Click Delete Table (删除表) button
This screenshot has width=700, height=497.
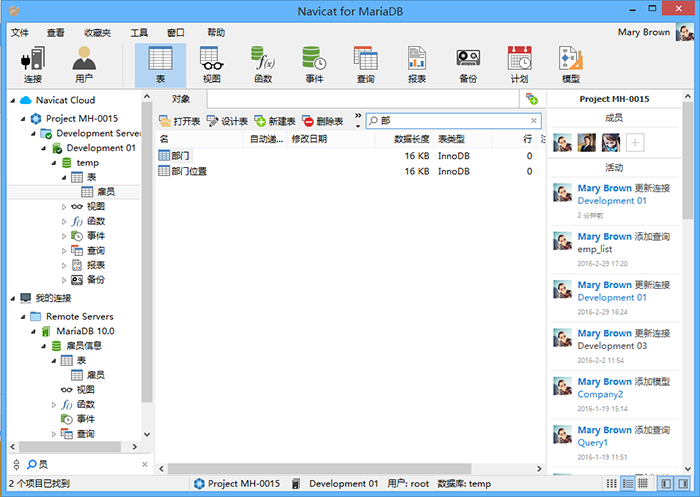click(x=323, y=121)
